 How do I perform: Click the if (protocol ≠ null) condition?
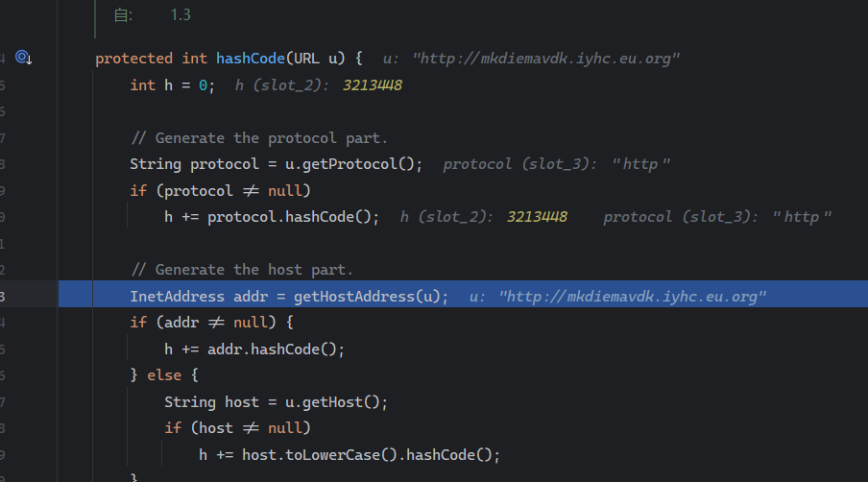pos(220,191)
